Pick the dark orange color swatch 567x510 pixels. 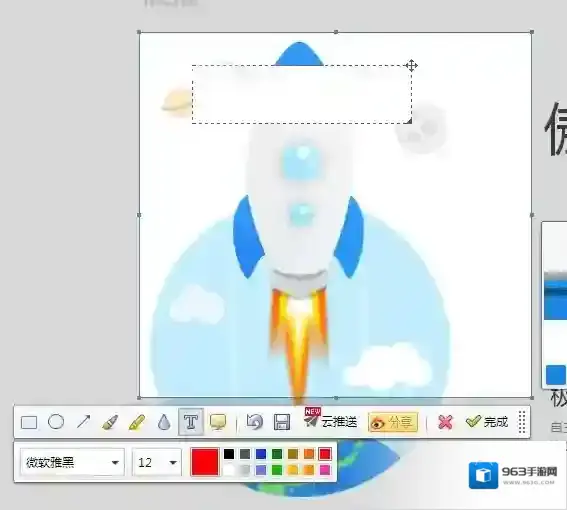(x=309, y=454)
